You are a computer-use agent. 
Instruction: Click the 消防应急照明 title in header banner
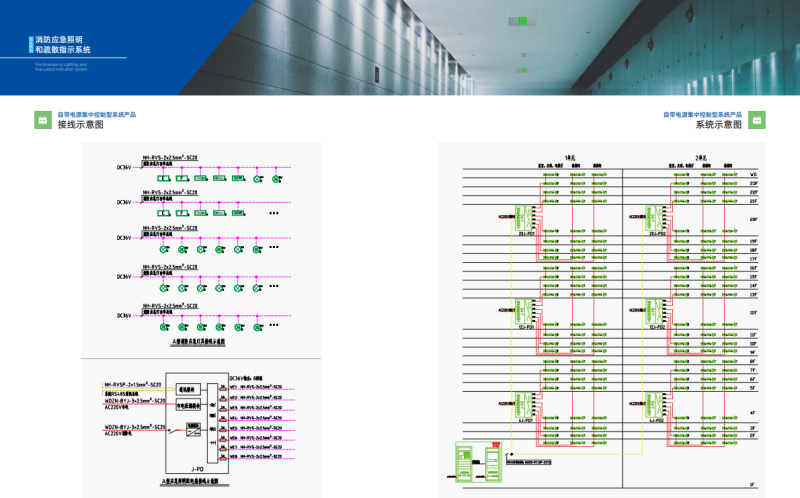pyautogui.click(x=62, y=39)
